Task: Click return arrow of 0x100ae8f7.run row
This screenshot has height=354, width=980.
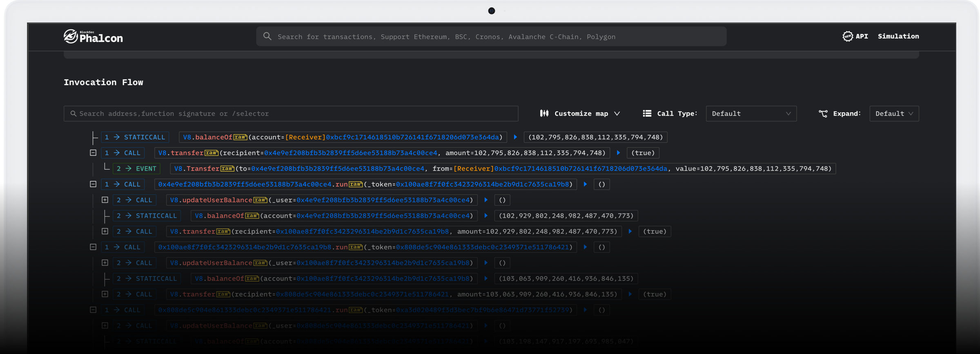Action: coord(585,247)
